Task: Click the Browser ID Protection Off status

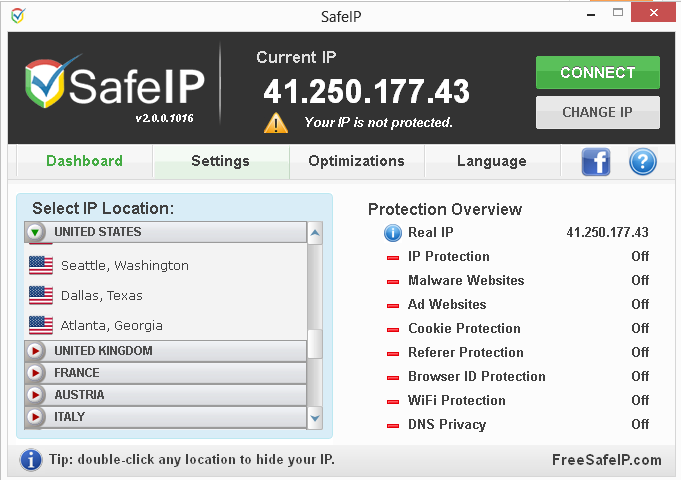Action: click(640, 376)
